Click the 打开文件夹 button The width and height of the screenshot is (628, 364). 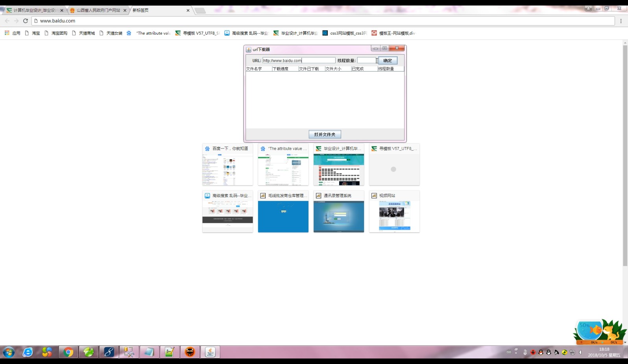[x=325, y=134]
